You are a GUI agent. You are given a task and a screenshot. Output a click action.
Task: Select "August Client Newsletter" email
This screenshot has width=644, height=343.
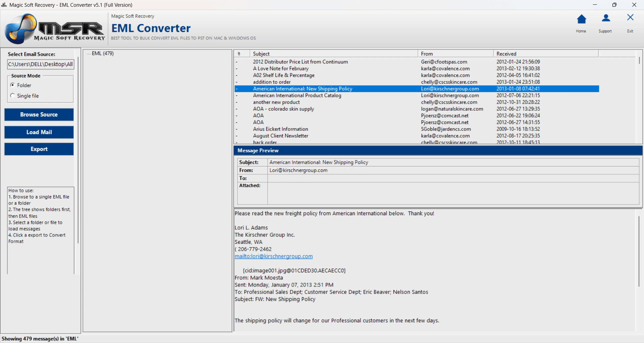coord(417,136)
